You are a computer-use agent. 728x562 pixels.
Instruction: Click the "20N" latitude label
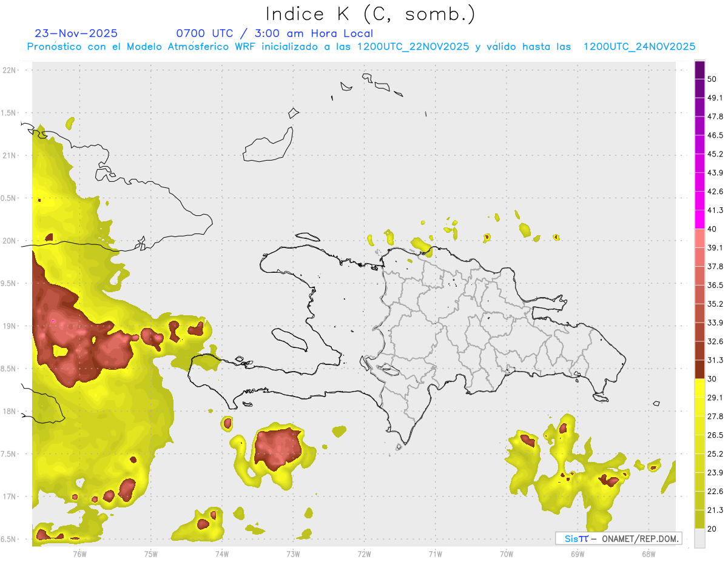pyautogui.click(x=9, y=241)
